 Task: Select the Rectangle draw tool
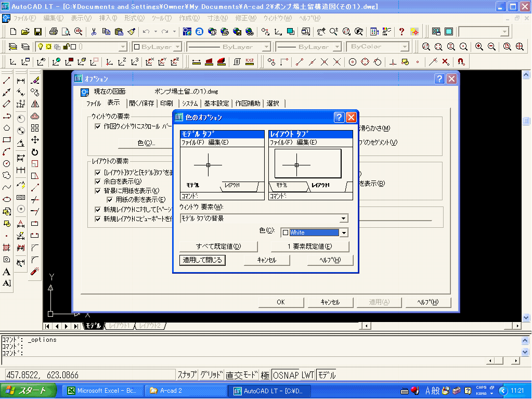(x=6, y=140)
